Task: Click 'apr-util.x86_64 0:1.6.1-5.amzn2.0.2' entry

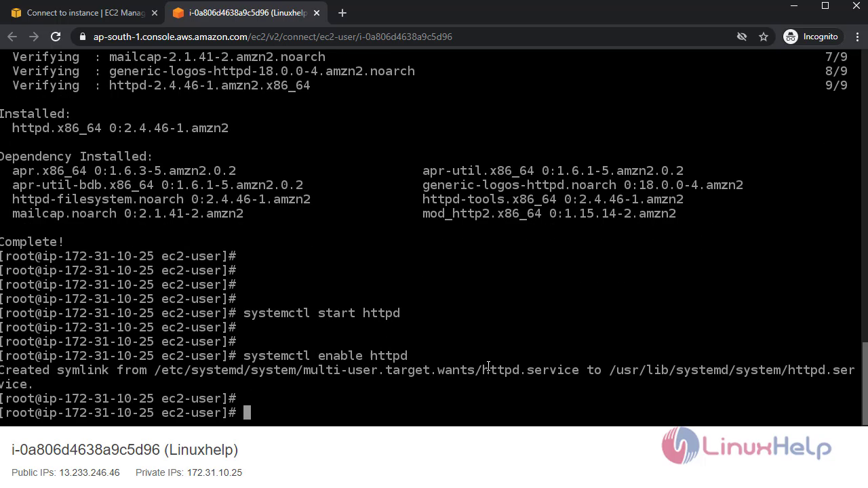Action: pos(553,171)
